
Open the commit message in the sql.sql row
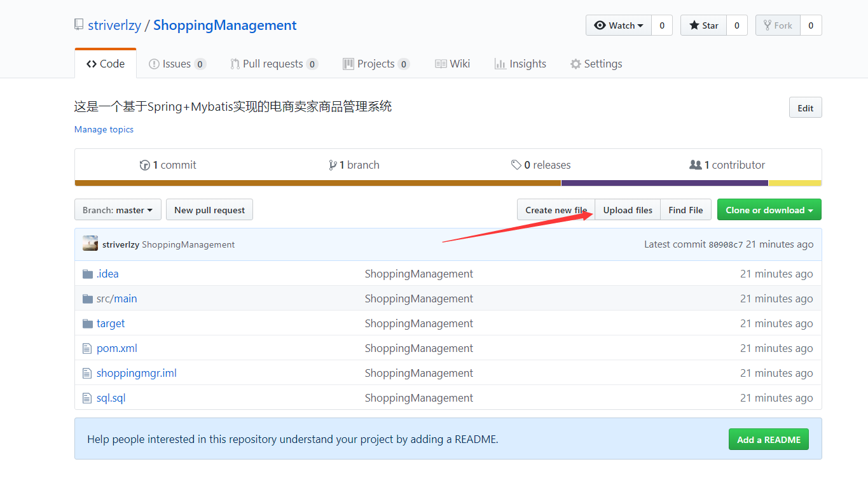coord(419,398)
